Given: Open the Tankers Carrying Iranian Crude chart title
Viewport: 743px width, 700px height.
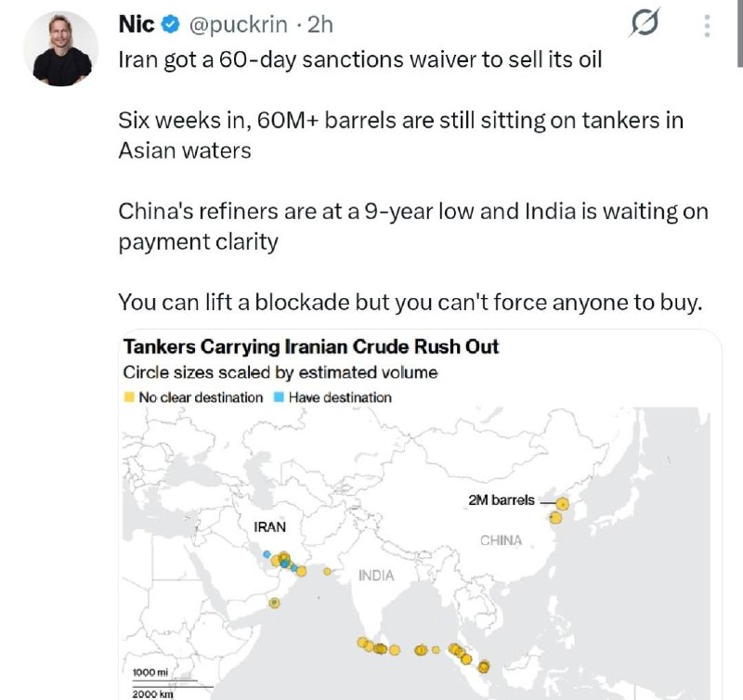Looking at the screenshot, I should tap(311, 346).
